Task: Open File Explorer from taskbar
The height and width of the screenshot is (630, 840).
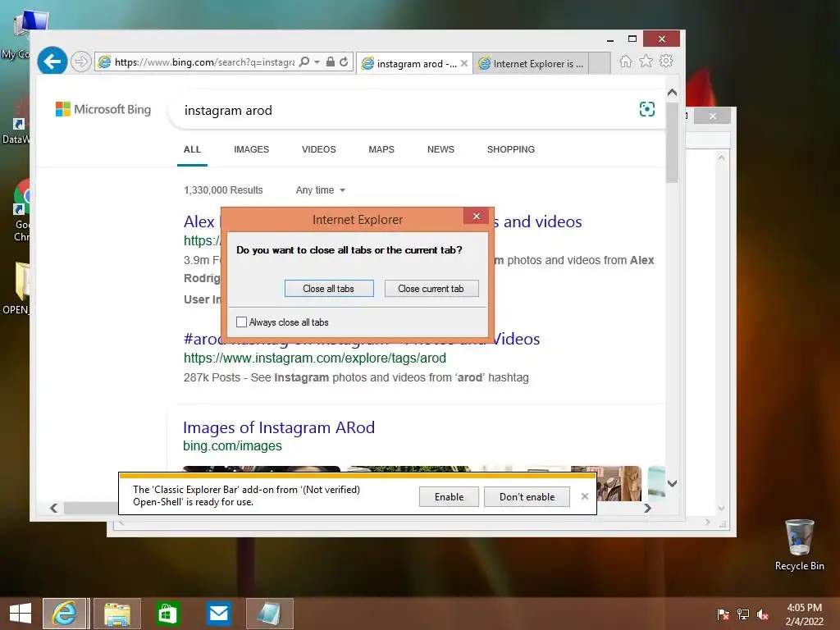Action: (117, 614)
